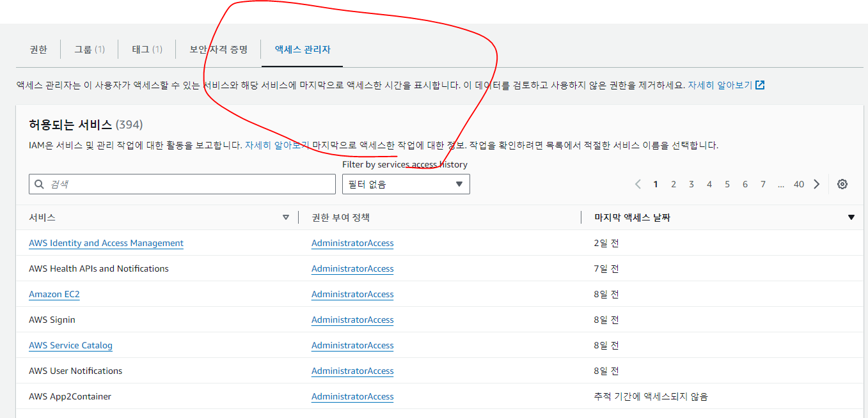Open the table settings gear icon
The height and width of the screenshot is (418, 868).
(x=842, y=184)
